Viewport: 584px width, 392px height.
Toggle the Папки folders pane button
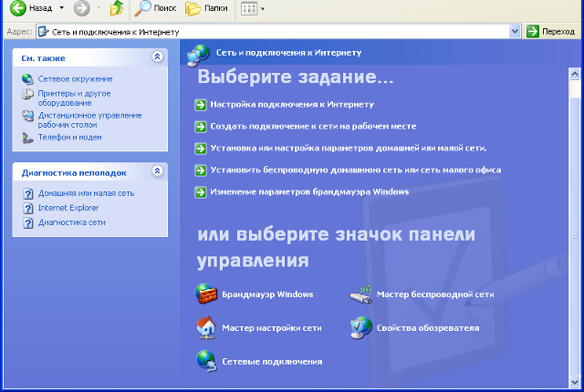[x=207, y=9]
